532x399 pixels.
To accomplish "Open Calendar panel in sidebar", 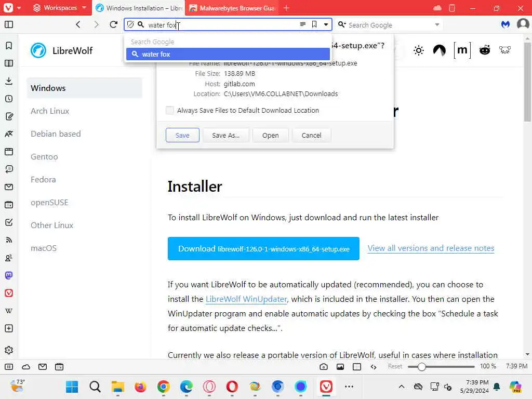I will tap(9, 205).
